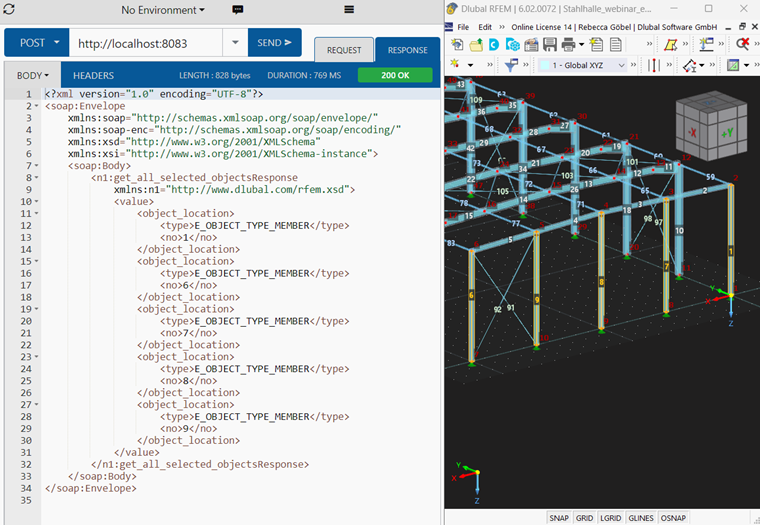Screen dimensions: 760x525
Task: Click RFEM Open folder icon
Action: point(475,45)
